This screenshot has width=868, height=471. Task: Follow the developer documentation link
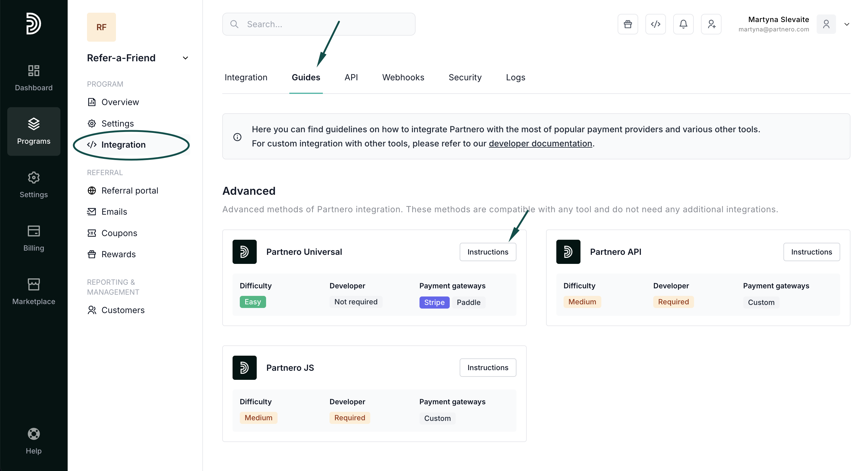(x=540, y=143)
